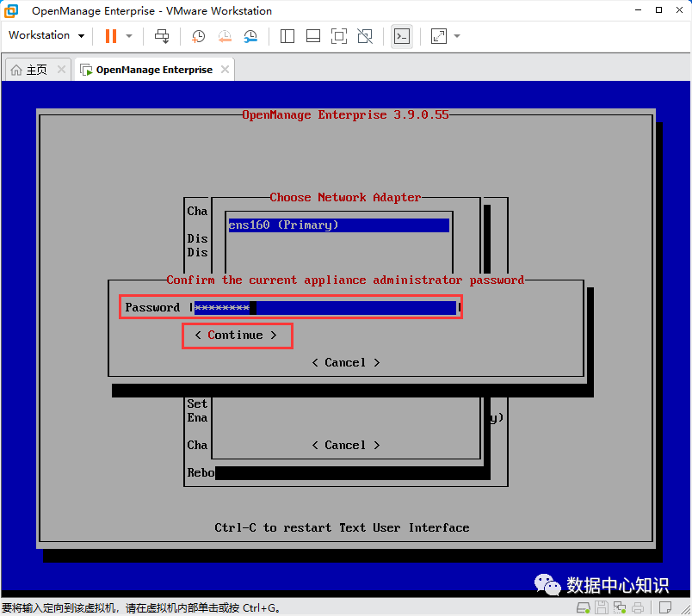Switch to full screen mode icon
The image size is (692, 616).
tap(339, 36)
